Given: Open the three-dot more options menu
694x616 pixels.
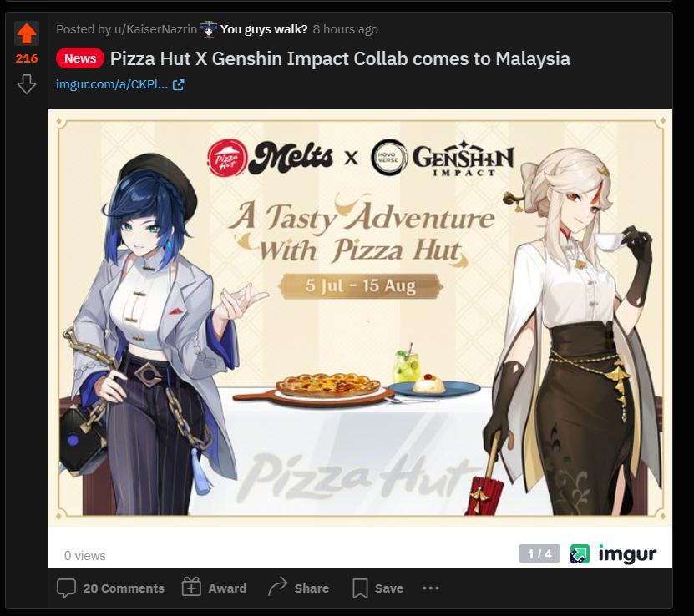Looking at the screenshot, I should [x=431, y=588].
